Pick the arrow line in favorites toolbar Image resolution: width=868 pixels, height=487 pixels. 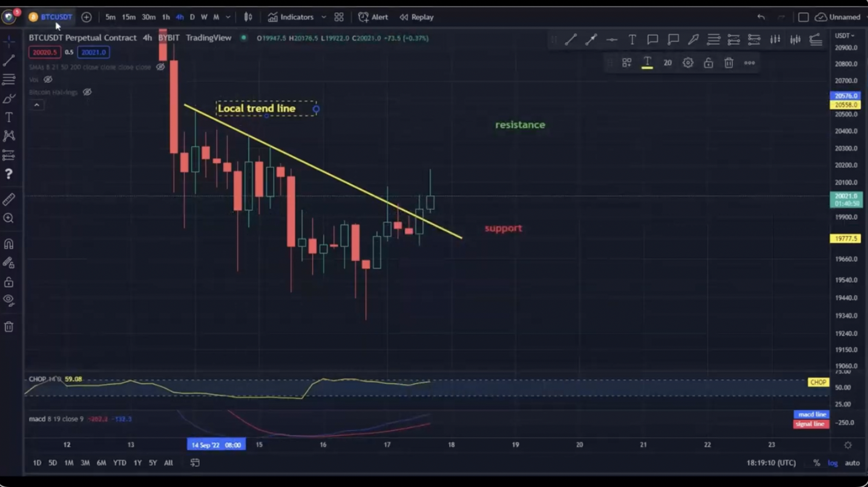[x=591, y=39]
